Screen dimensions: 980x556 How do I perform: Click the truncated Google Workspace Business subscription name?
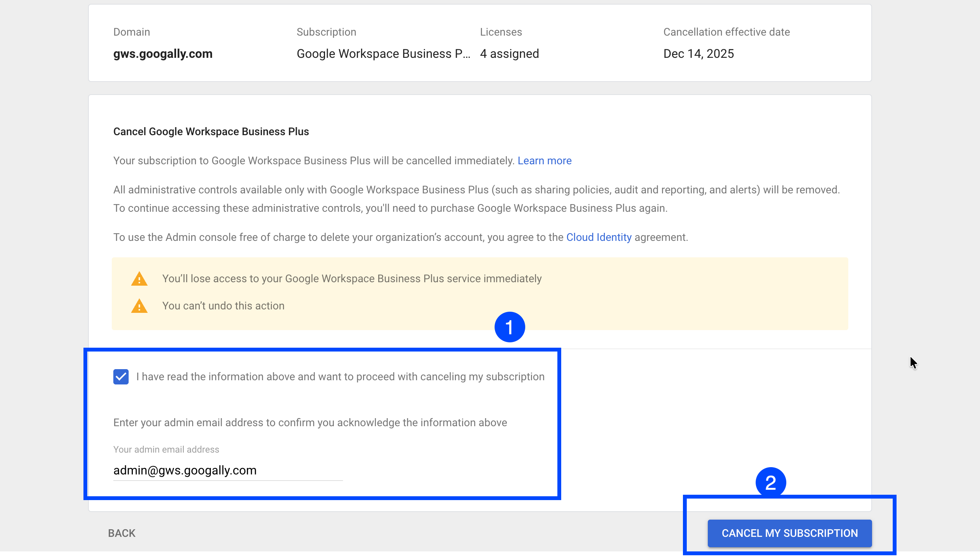point(383,54)
